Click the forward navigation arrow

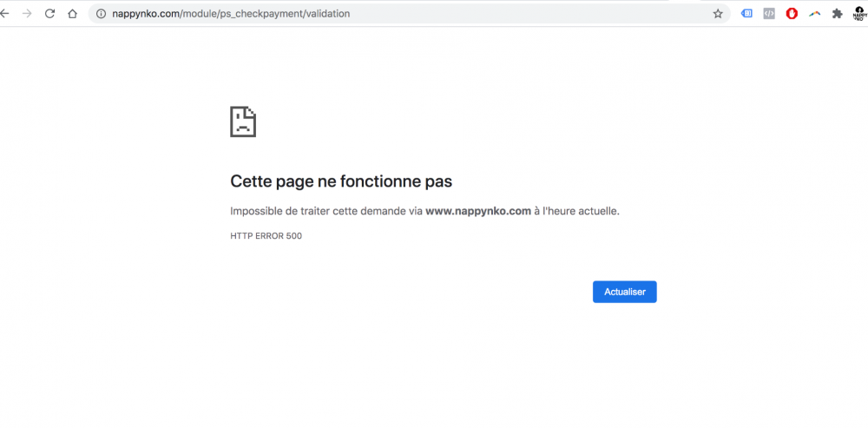click(x=27, y=14)
